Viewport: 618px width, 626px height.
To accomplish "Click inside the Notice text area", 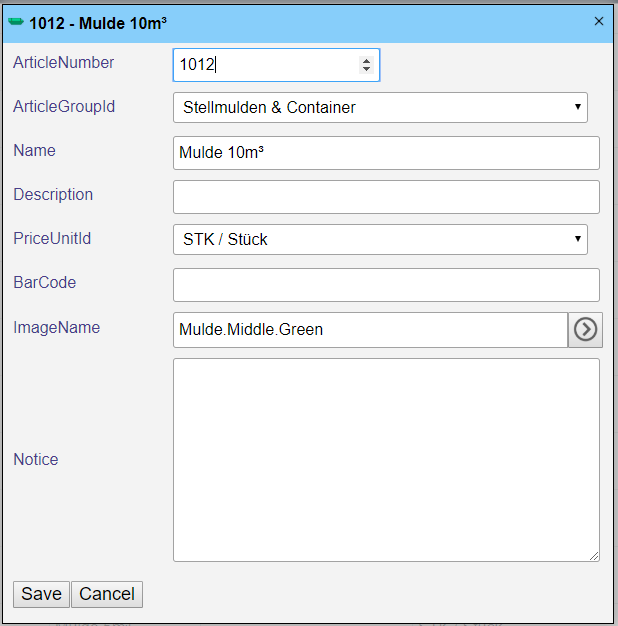I will tap(386, 460).
